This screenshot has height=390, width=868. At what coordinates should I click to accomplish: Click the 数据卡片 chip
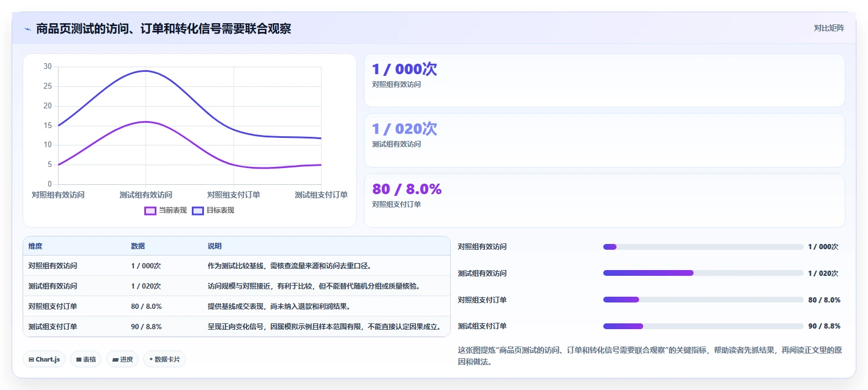pos(165,359)
